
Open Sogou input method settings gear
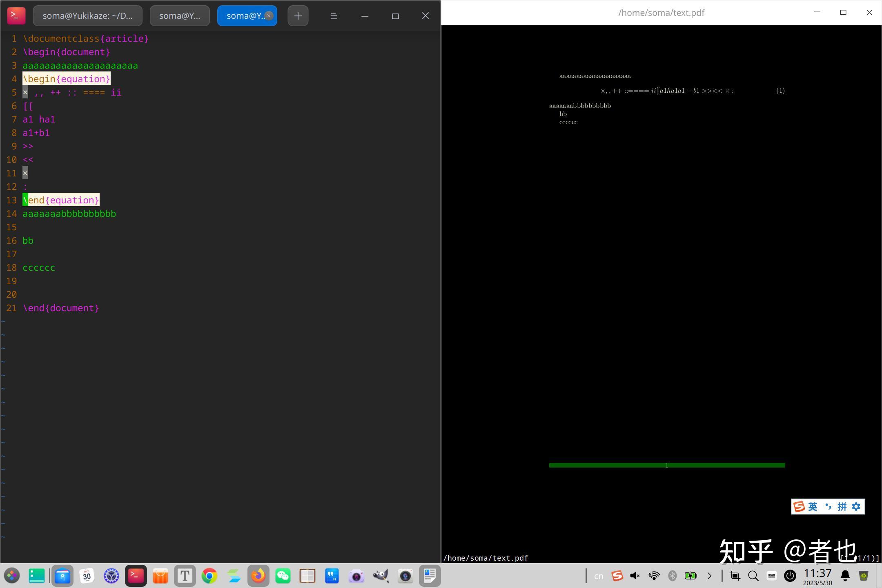point(856,507)
